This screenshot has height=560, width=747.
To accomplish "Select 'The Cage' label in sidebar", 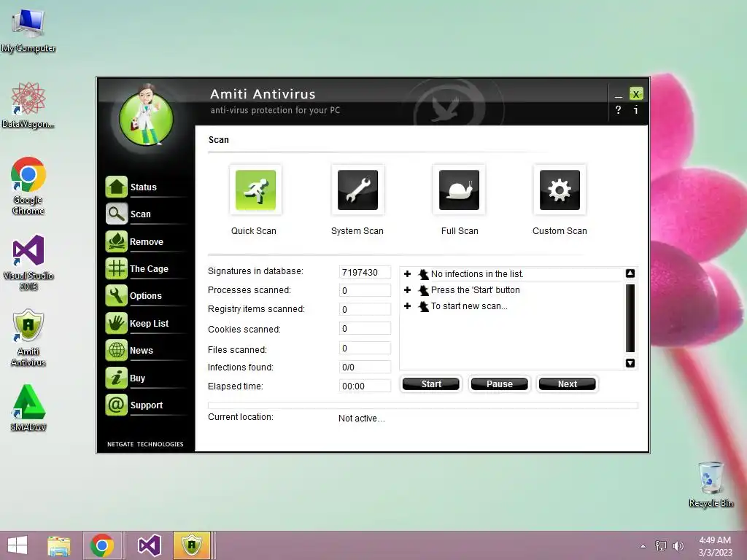I will [149, 269].
